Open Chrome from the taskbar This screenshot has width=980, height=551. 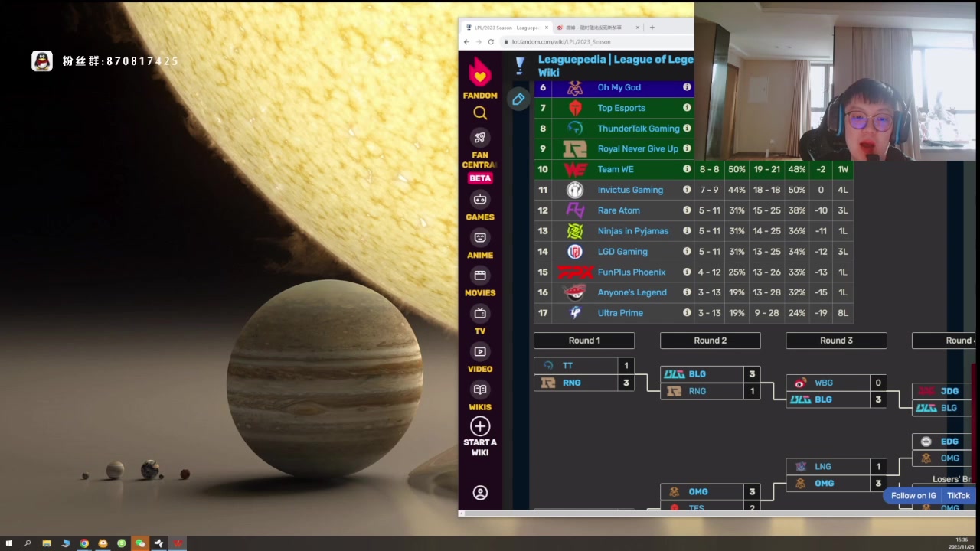[84, 543]
